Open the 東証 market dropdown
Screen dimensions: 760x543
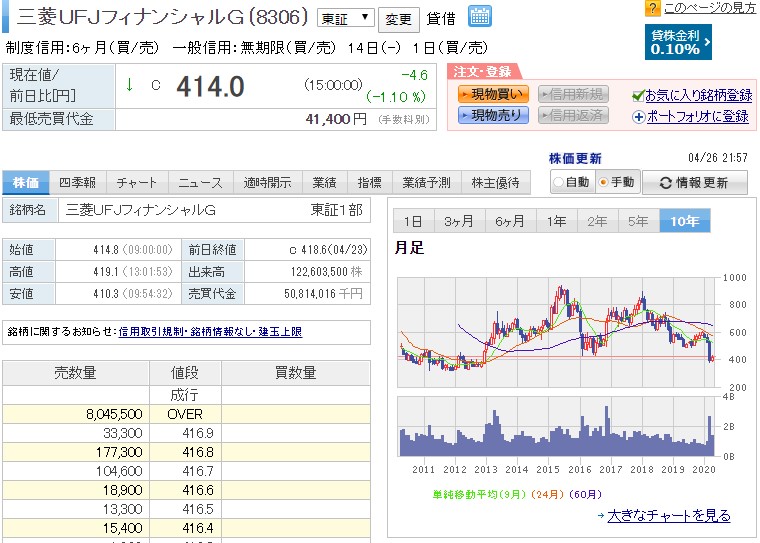[x=346, y=19]
